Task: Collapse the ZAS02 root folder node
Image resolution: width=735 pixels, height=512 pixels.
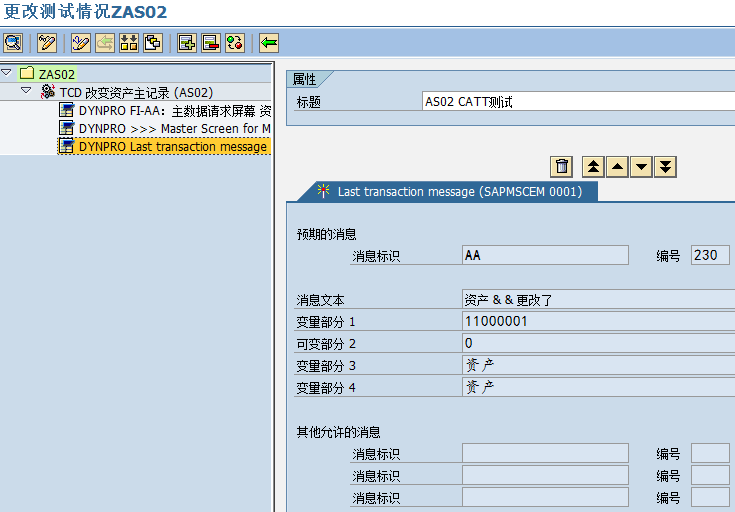Action: 7,73
